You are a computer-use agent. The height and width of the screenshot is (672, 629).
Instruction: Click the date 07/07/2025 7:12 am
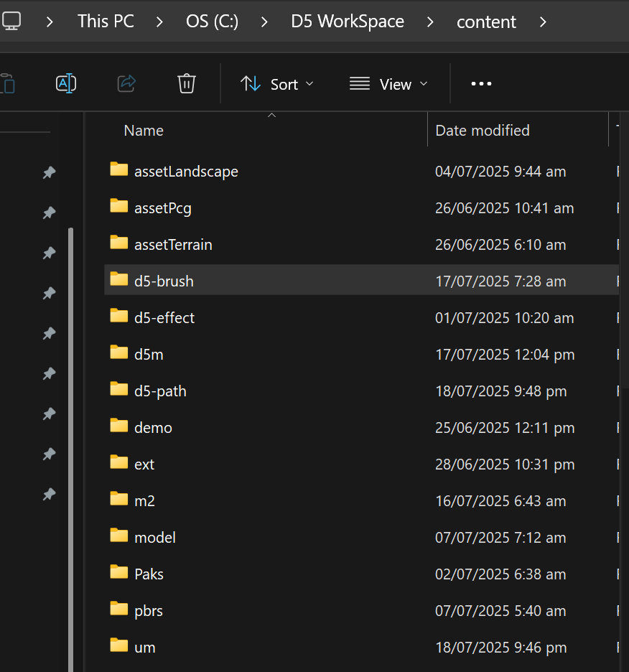click(x=500, y=538)
